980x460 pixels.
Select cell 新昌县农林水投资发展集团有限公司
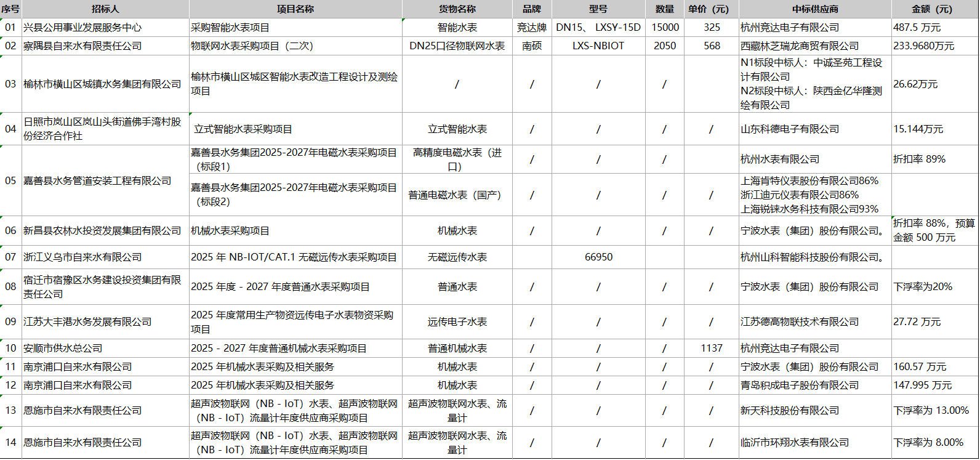tap(105, 231)
